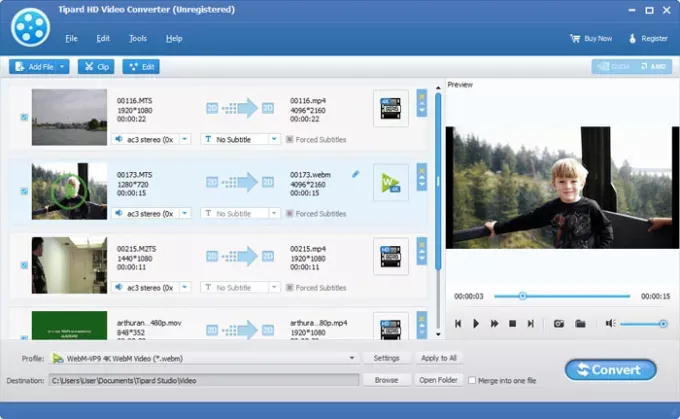Click speaker icon in 00116.MTS audio selector

coord(118,139)
